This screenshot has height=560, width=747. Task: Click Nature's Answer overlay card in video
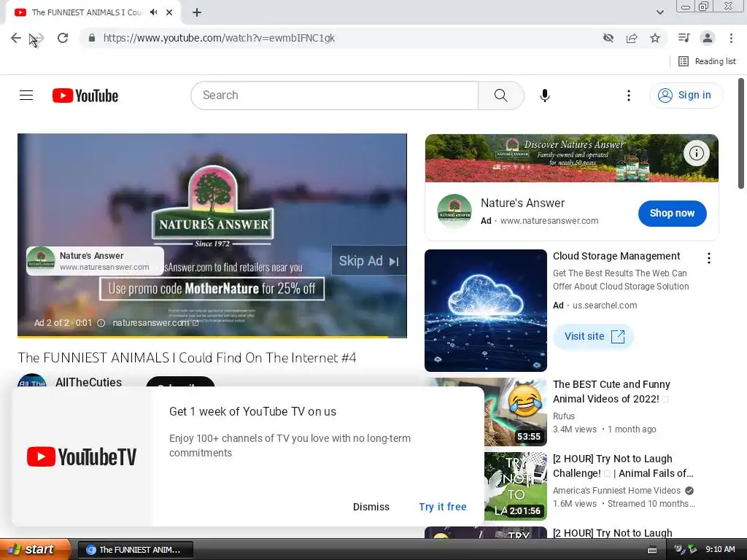click(x=95, y=261)
